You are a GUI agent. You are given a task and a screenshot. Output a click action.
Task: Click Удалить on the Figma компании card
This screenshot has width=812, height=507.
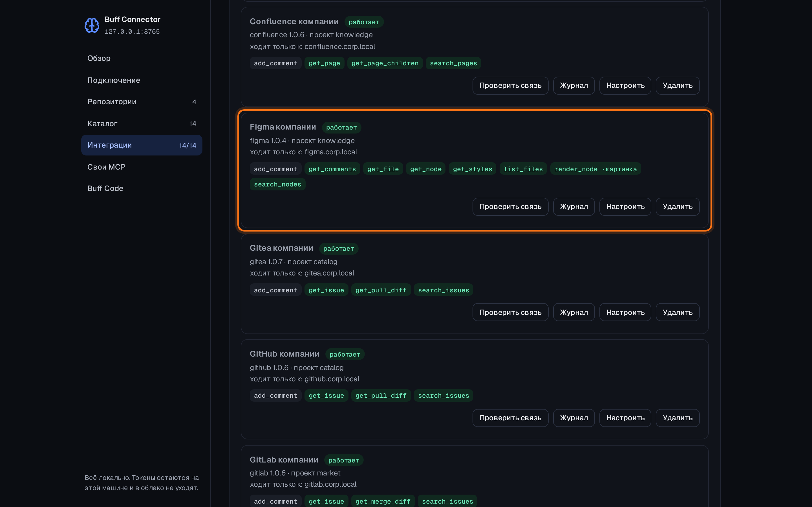pos(678,206)
